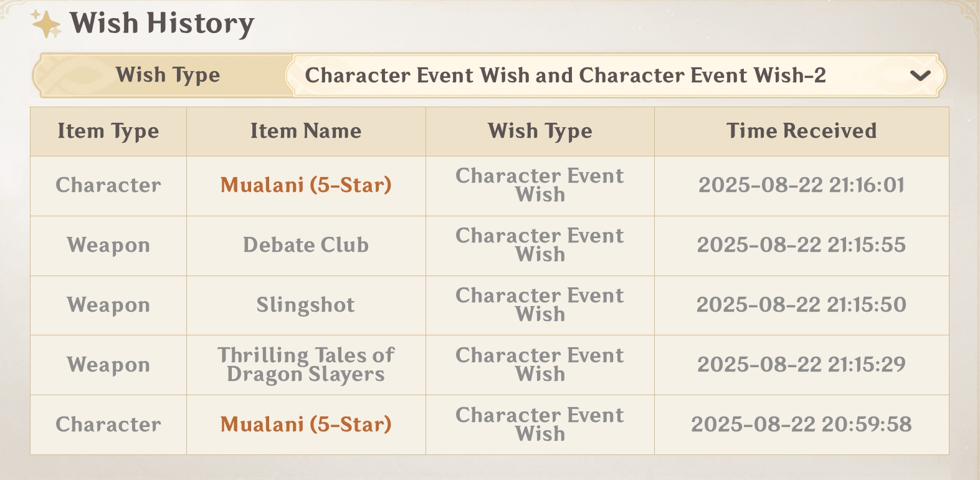Click Weapon type cell in Slingshot row
The image size is (980, 480).
tap(108, 305)
